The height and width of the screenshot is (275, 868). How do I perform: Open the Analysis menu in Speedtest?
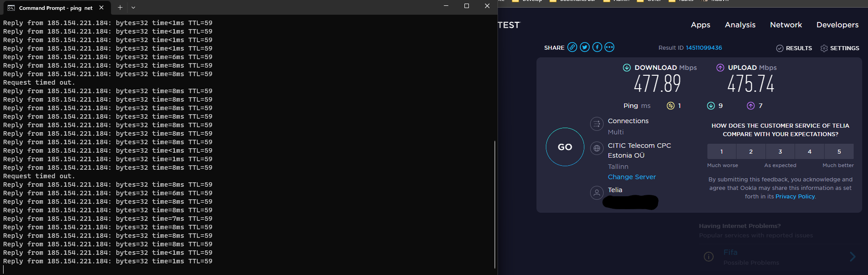pos(740,25)
